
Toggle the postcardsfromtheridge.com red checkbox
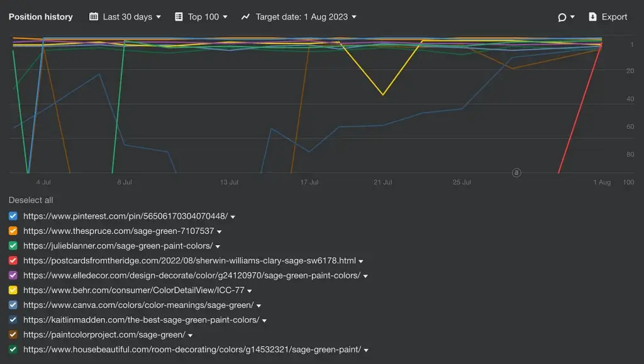point(13,261)
